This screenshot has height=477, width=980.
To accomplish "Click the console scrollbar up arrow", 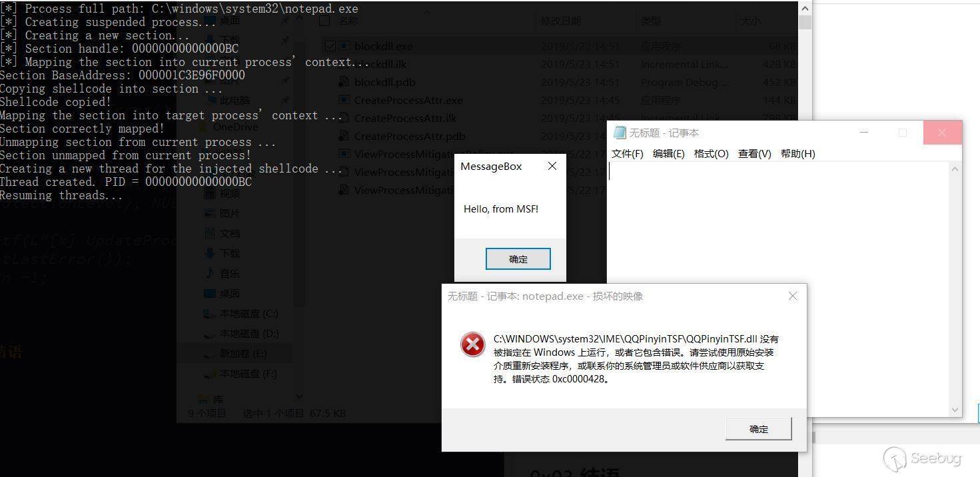I will point(805,8).
